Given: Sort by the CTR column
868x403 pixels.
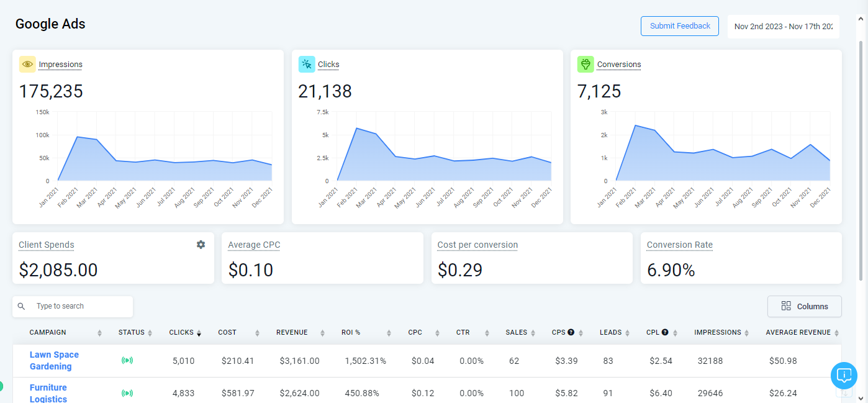Looking at the screenshot, I should click(x=487, y=333).
